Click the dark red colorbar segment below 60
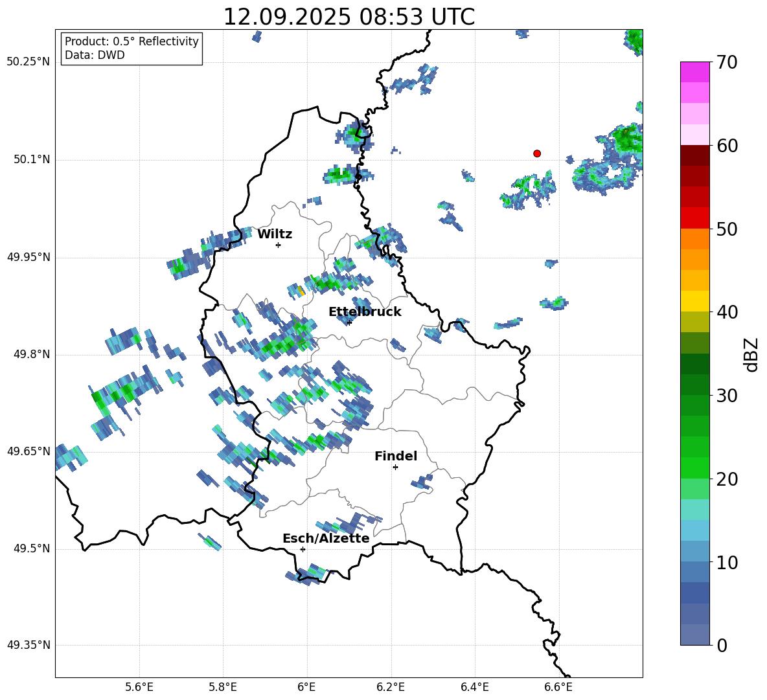The width and height of the screenshot is (767, 700). point(694,155)
